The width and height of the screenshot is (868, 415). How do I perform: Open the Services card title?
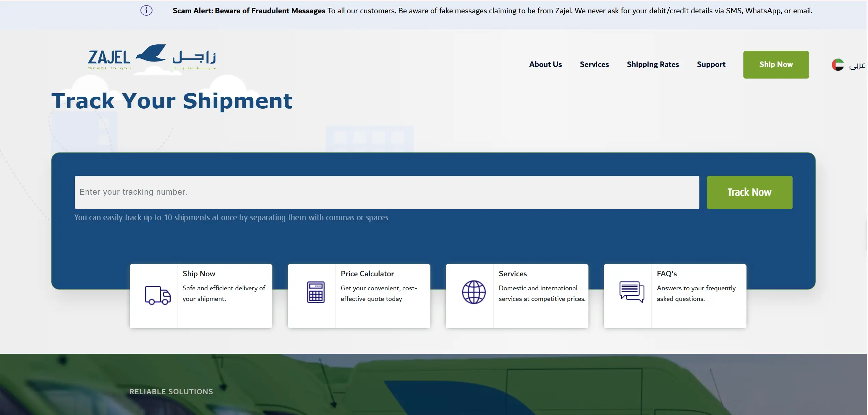513,274
